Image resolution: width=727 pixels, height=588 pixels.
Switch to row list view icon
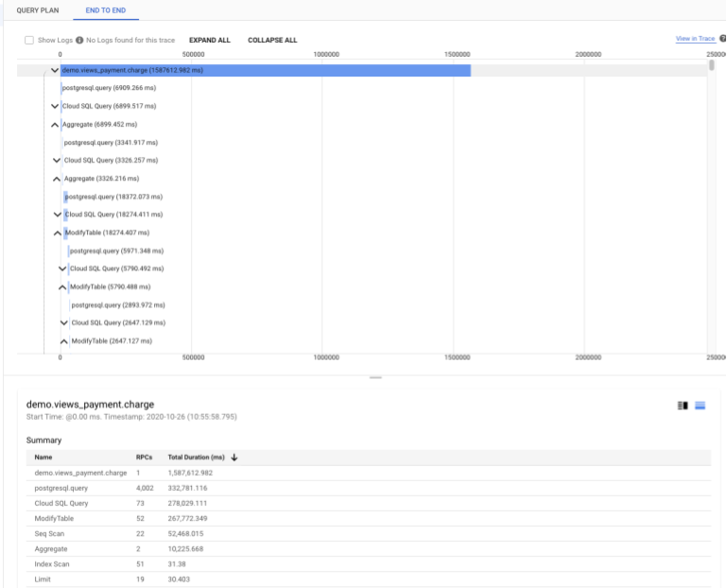point(701,406)
